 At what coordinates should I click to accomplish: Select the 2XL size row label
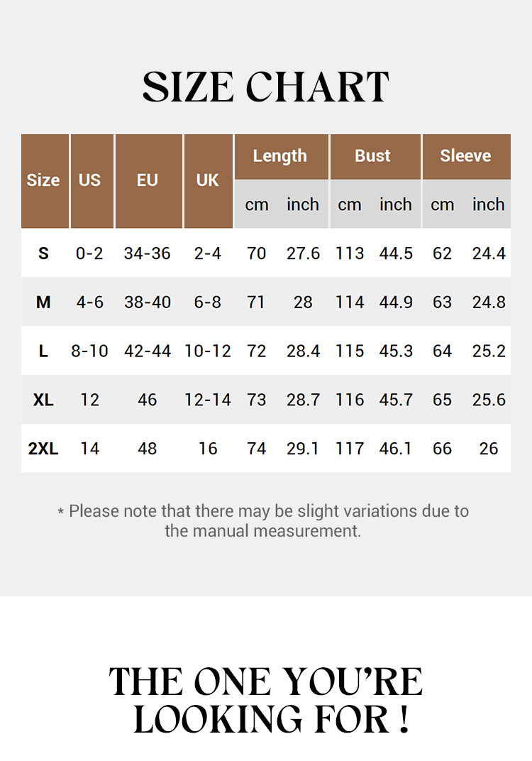43,449
